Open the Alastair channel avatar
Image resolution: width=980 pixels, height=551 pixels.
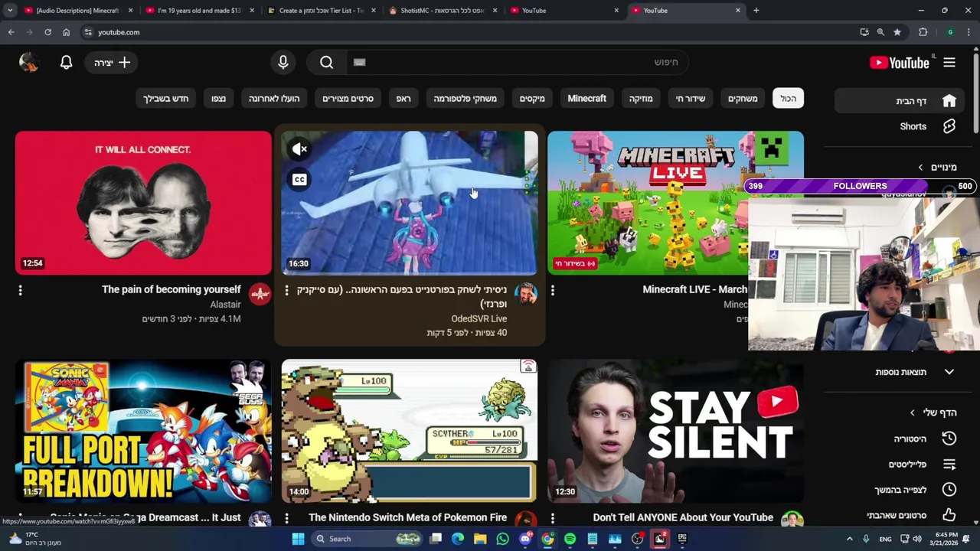pyautogui.click(x=260, y=294)
